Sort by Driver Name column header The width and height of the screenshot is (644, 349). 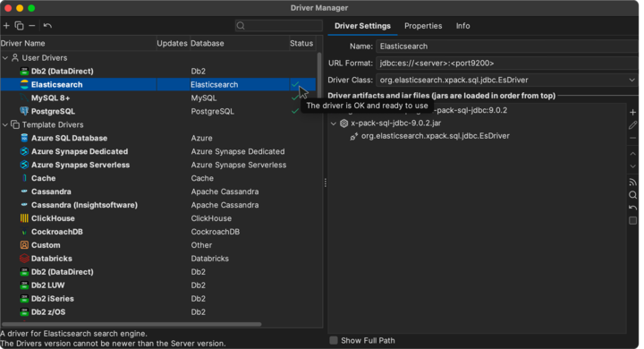pyautogui.click(x=78, y=43)
